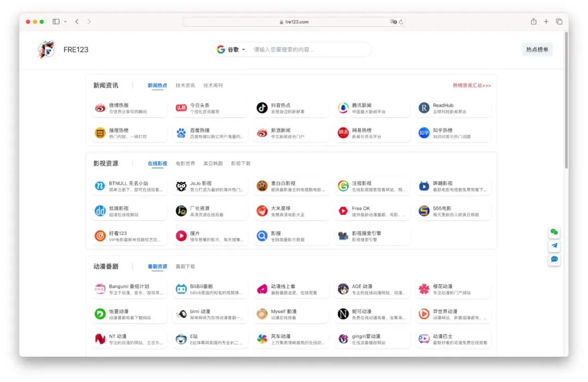Open the 新浪新闻 card
Screen dimensions: 588x382
click(291, 133)
